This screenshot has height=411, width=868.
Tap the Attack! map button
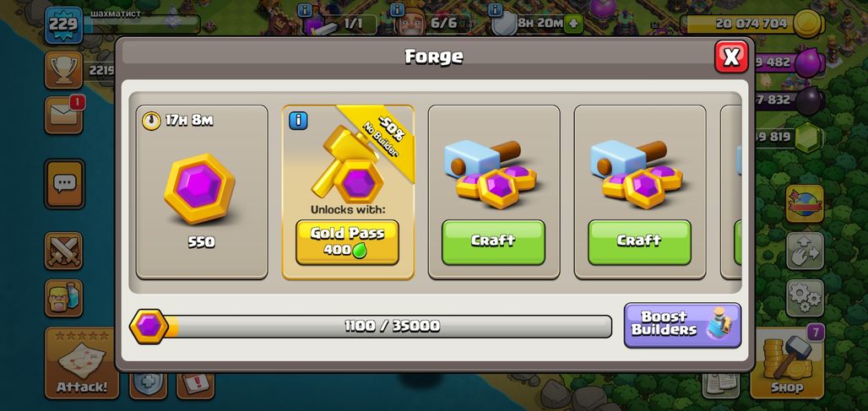[x=81, y=362]
